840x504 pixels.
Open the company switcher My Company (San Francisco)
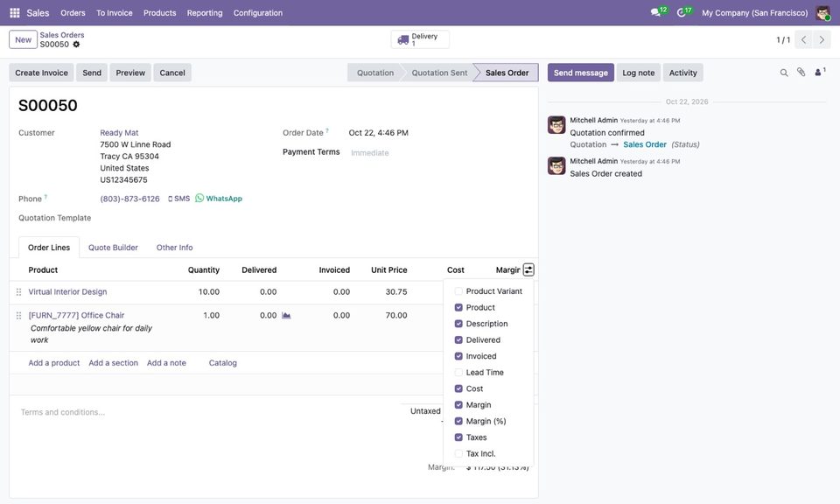coord(755,13)
